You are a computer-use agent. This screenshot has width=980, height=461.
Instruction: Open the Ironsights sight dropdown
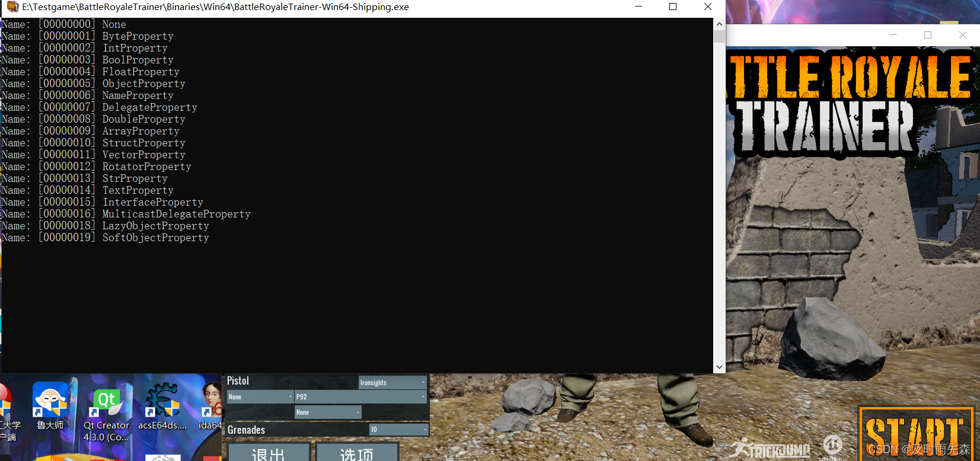tap(392, 382)
